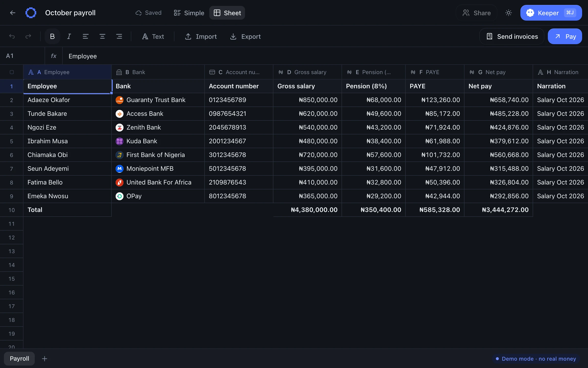Click the OPay logo icon
Screen dimensions: 588x368
tap(120, 196)
